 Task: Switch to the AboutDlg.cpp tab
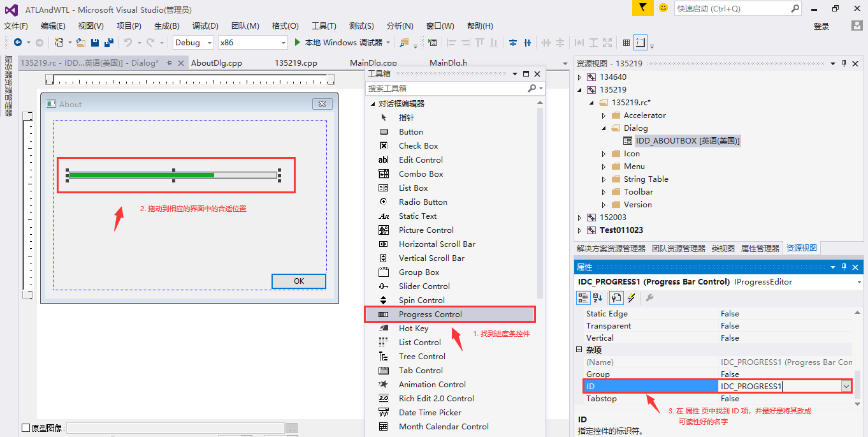point(217,63)
